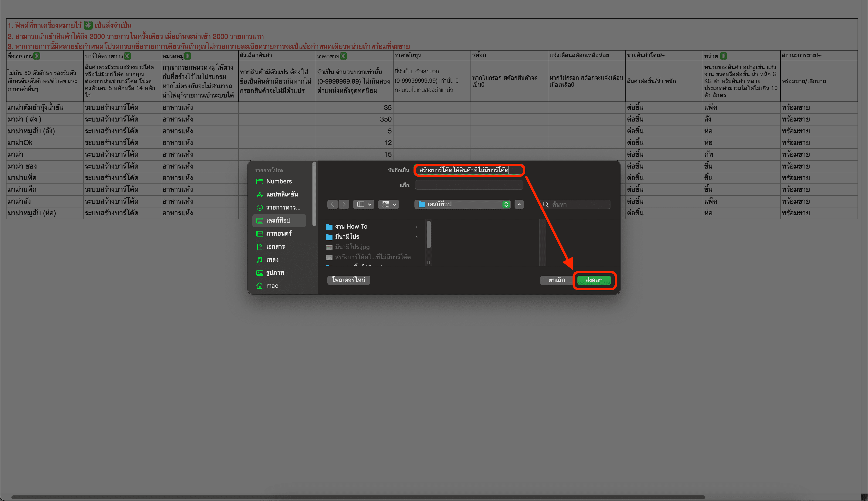
Task: Open the grouping options dropdown
Action: [x=388, y=204]
